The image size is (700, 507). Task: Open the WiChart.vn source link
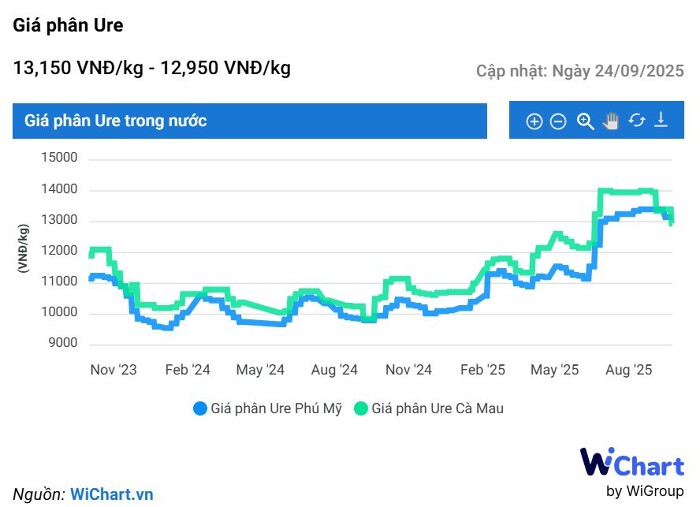[112, 494]
